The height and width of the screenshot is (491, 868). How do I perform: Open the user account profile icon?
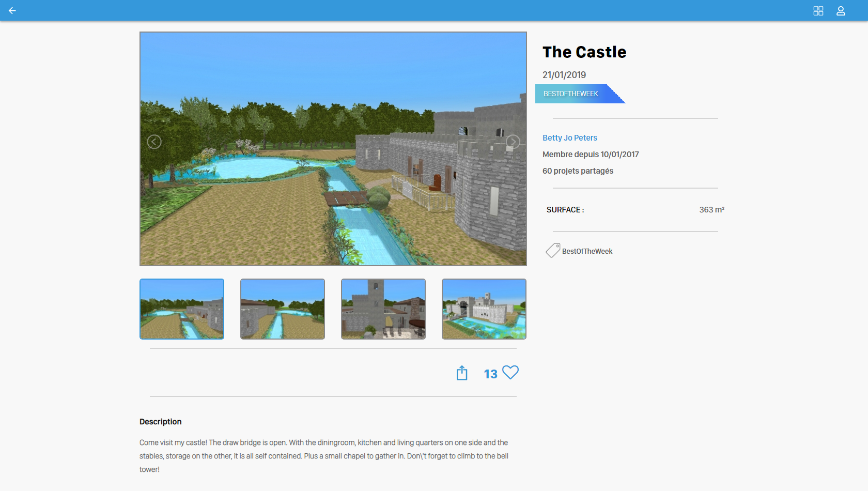841,11
